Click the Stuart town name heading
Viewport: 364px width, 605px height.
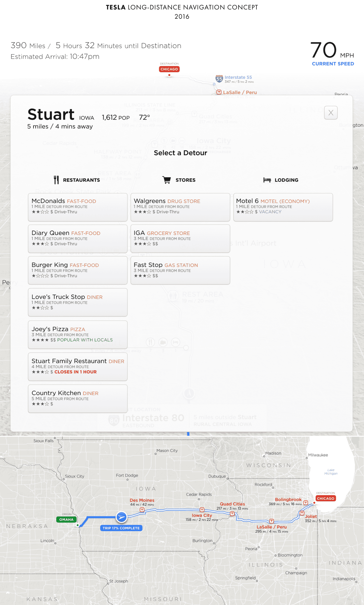click(x=51, y=114)
